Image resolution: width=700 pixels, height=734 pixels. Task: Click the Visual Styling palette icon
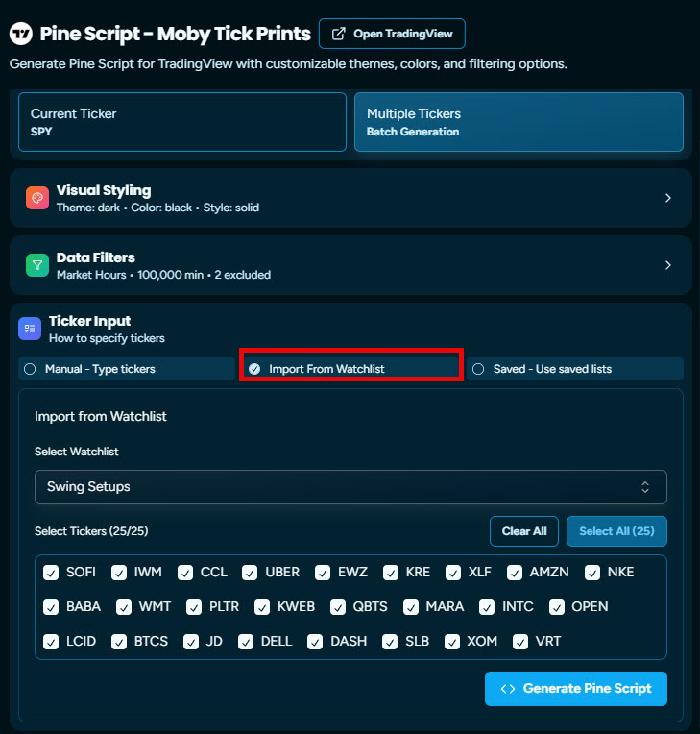tap(37, 198)
